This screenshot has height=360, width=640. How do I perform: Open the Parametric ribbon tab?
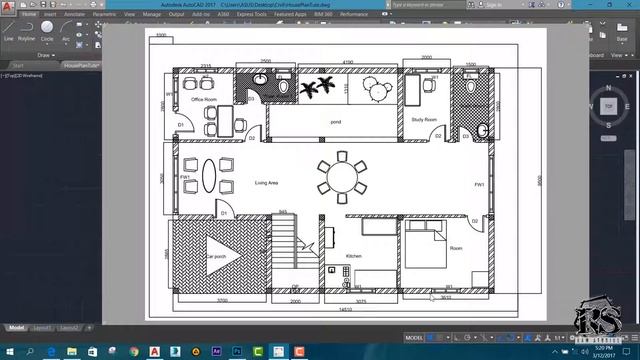pyautogui.click(x=104, y=14)
